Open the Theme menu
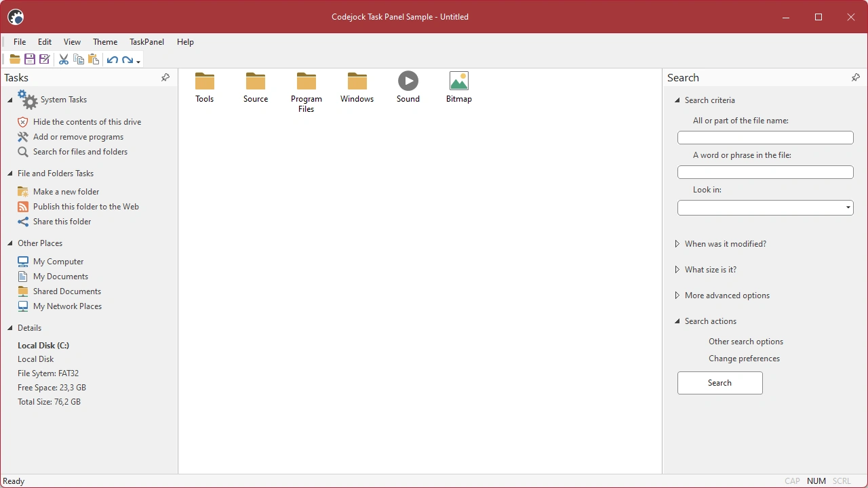 pyautogui.click(x=105, y=42)
